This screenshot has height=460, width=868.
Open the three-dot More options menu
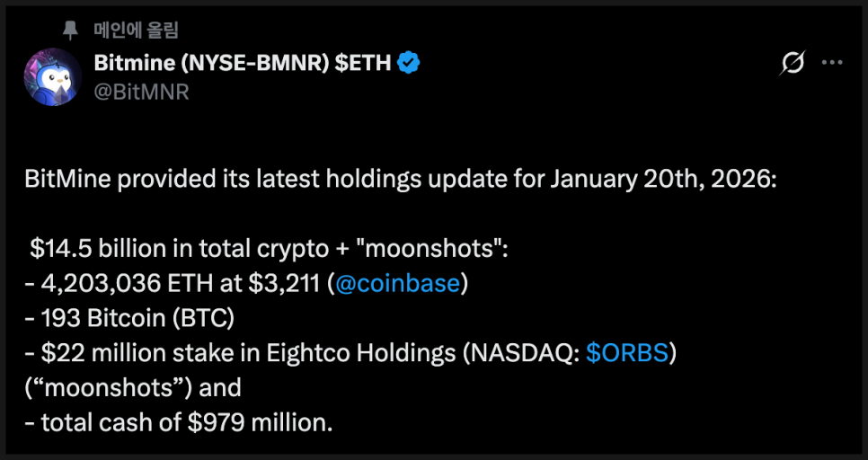pyautogui.click(x=833, y=63)
